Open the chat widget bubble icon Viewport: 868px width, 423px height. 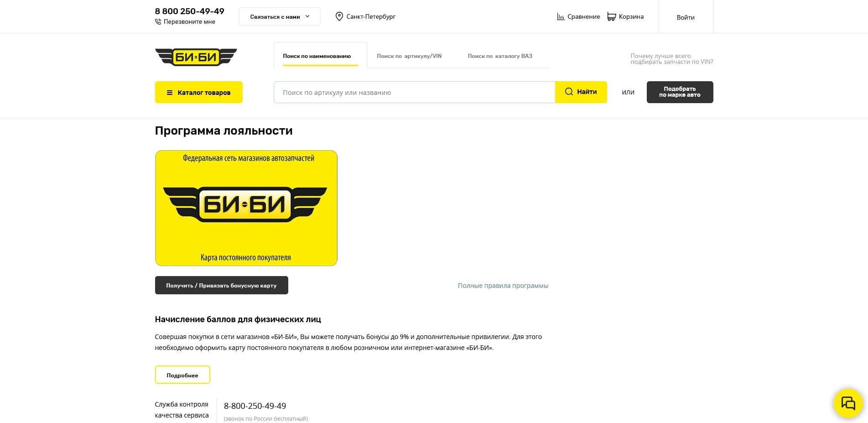[848, 403]
